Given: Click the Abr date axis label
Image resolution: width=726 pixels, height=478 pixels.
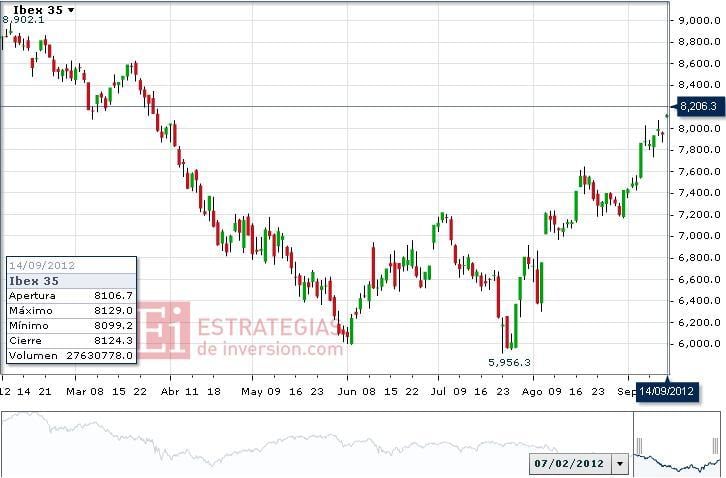Looking at the screenshot, I should [170, 392].
